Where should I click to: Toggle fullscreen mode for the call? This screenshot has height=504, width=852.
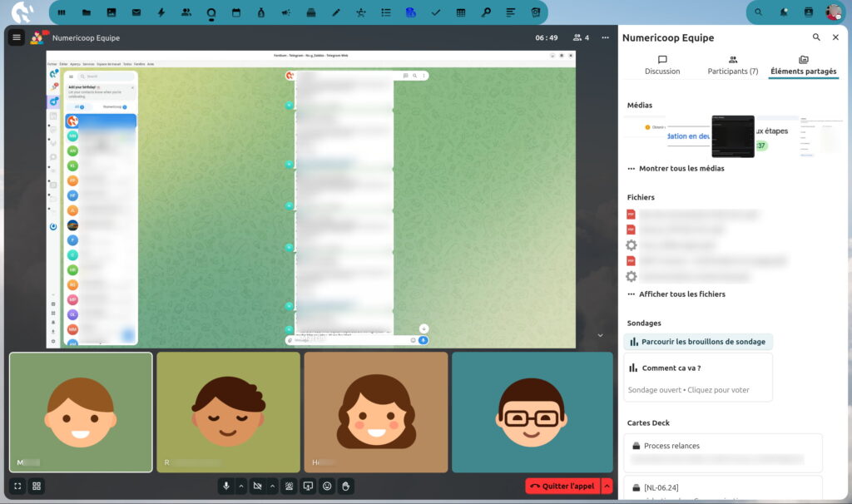pyautogui.click(x=17, y=486)
